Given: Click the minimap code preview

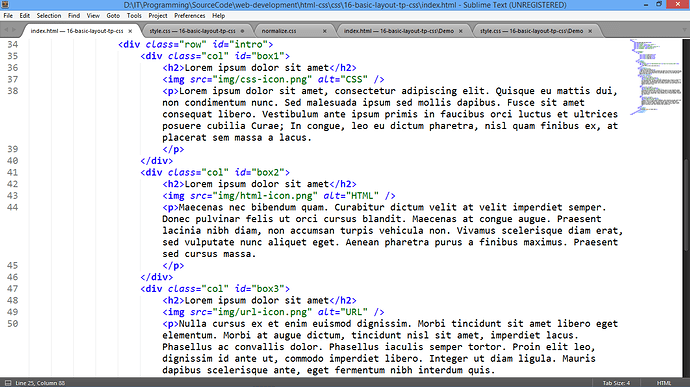Looking at the screenshot, I should pyautogui.click(x=655, y=77).
